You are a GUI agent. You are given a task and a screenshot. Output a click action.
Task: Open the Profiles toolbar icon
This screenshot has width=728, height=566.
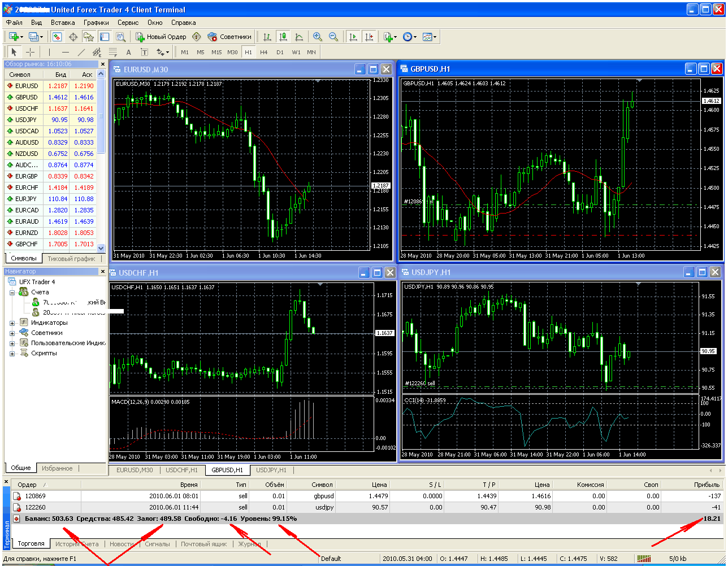click(x=33, y=37)
